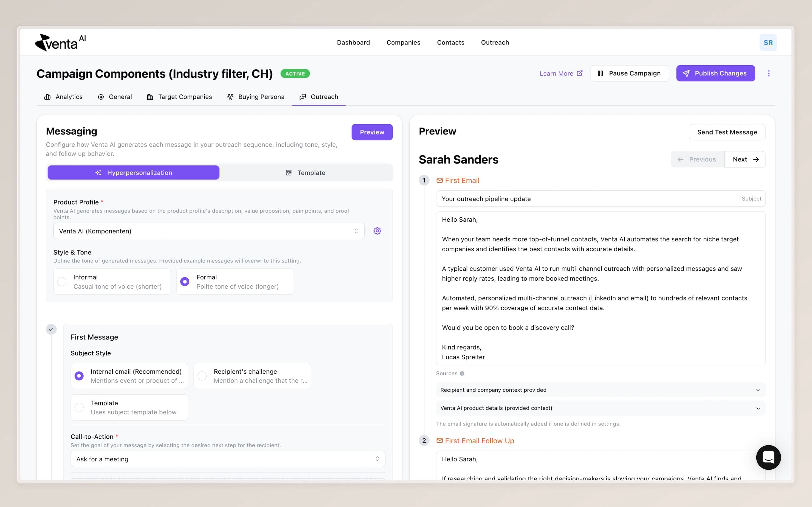Open the chat support bubble

coord(768,457)
